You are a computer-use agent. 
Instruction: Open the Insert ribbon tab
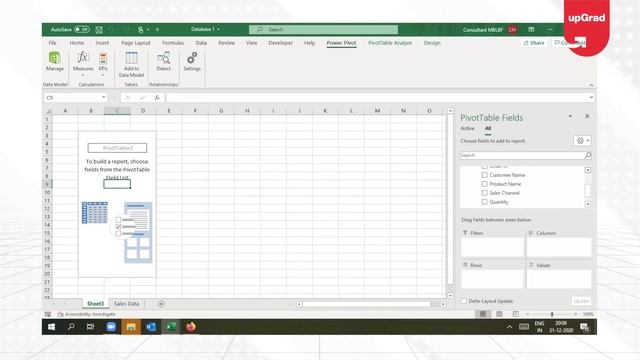tap(102, 43)
